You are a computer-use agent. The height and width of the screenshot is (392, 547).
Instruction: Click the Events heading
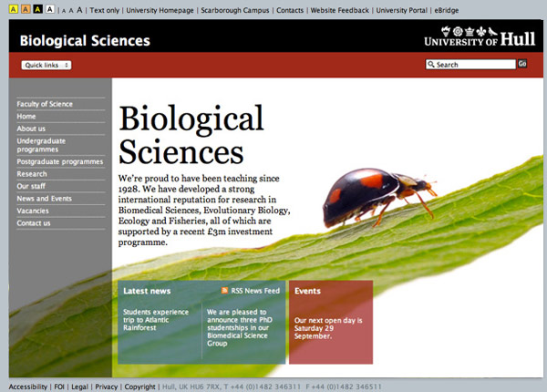(x=307, y=291)
